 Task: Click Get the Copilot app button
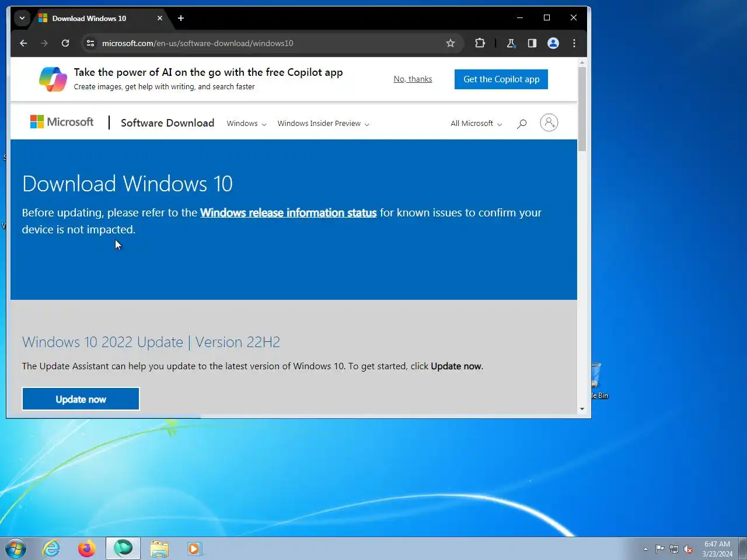tap(501, 79)
